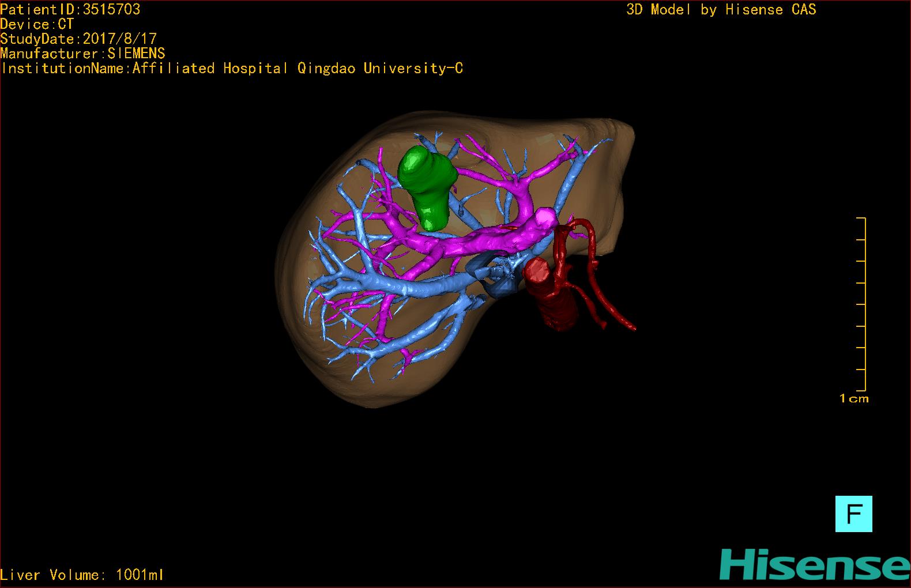911x588 pixels.
Task: Click the 1cm scale label
Action: [x=854, y=398]
